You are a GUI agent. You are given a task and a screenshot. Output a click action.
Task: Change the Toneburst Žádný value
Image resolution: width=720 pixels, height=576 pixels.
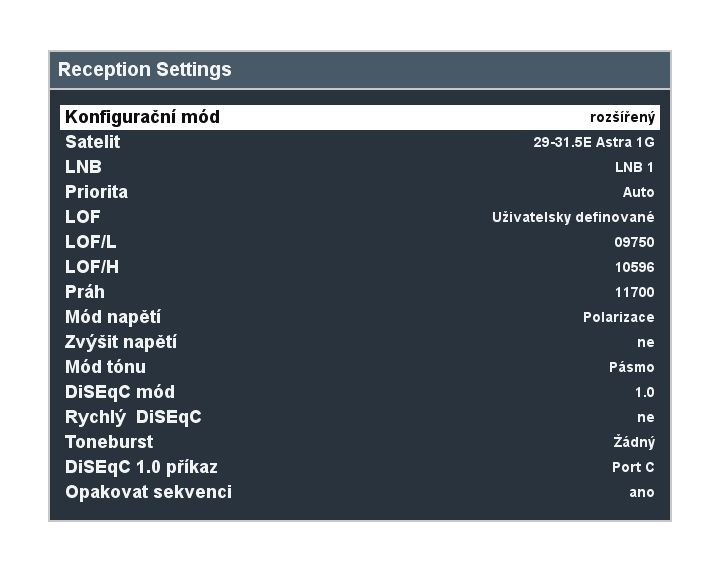click(634, 442)
